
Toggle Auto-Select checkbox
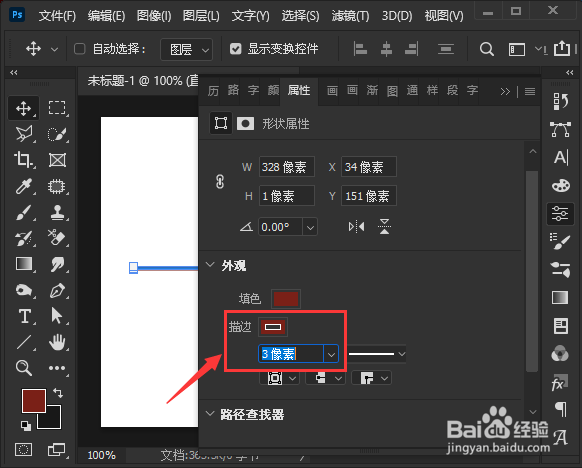(x=79, y=49)
